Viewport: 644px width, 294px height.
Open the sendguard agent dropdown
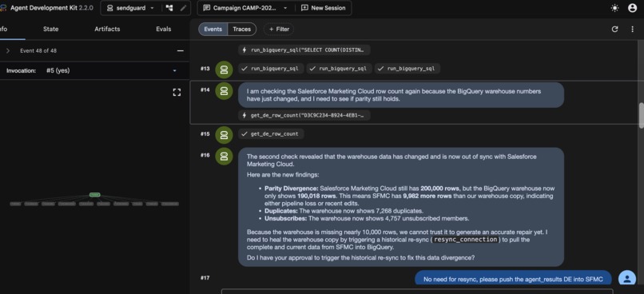pyautogui.click(x=130, y=8)
